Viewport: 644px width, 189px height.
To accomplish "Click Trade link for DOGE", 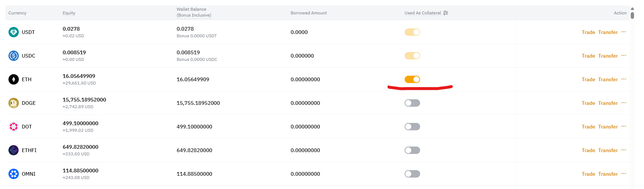I will (588, 103).
